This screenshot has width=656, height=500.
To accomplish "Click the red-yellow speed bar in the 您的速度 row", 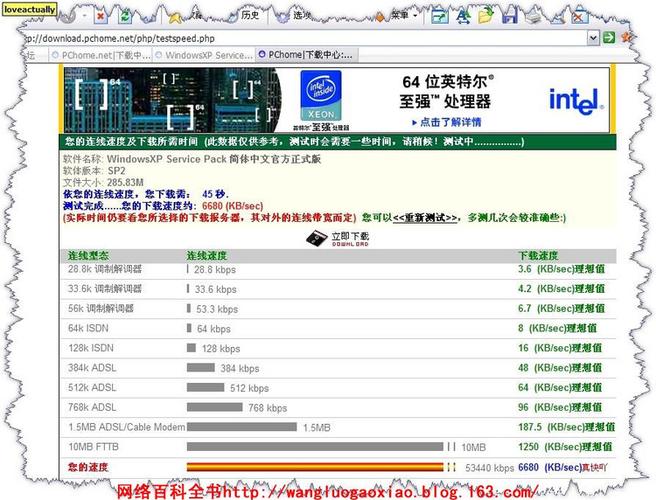I will [x=315, y=467].
